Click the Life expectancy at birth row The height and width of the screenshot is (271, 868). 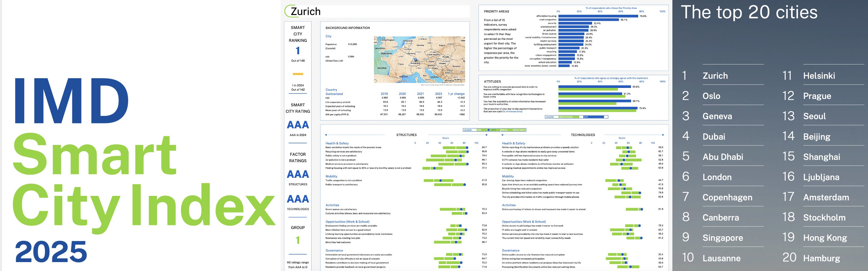coord(395,102)
